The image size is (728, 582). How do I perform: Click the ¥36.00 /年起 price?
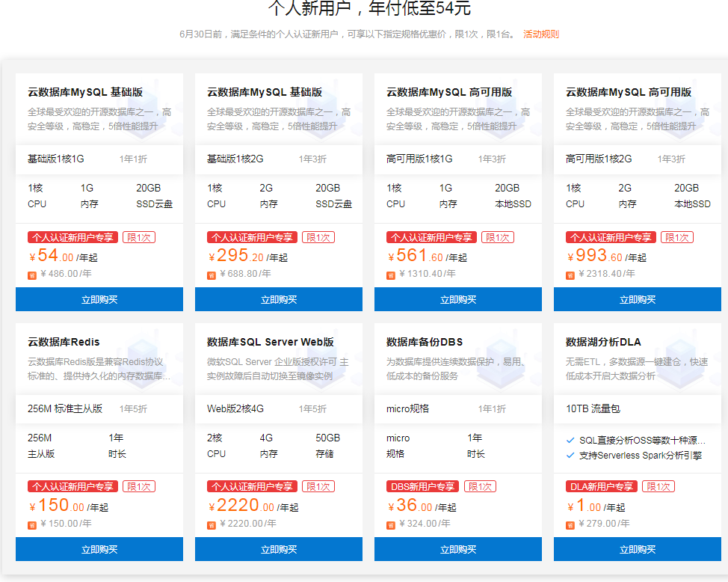coord(422,505)
